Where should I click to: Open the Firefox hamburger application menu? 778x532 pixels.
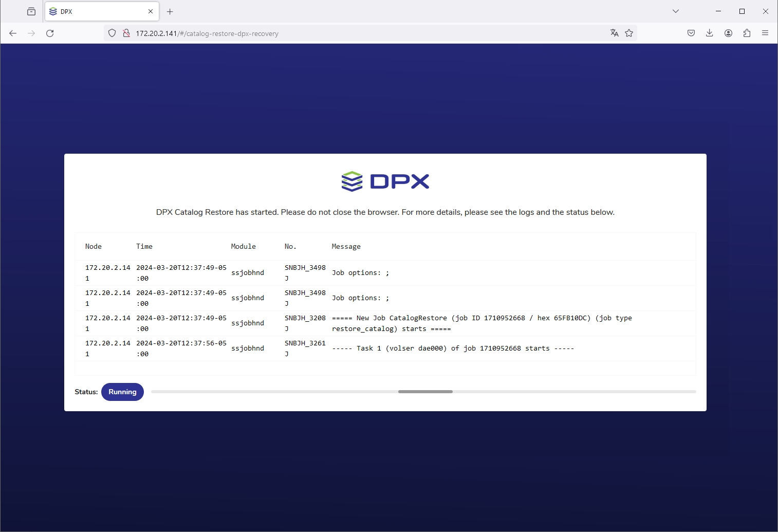[765, 33]
